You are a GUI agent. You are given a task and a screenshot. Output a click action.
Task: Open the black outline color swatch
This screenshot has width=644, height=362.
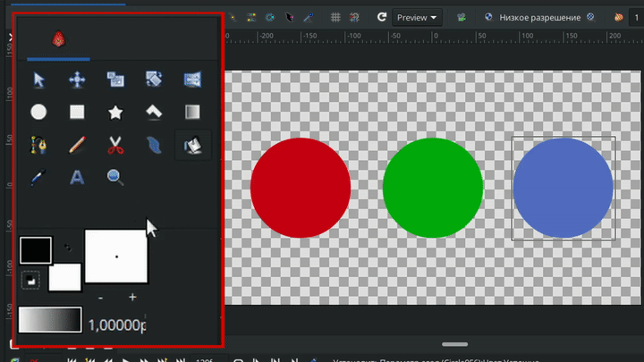coord(36,250)
